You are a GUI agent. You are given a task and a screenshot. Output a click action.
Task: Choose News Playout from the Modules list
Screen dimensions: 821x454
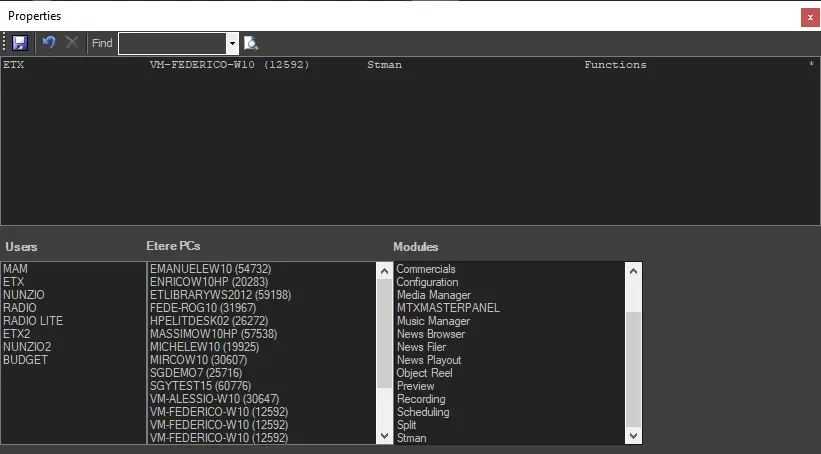[x=429, y=360]
